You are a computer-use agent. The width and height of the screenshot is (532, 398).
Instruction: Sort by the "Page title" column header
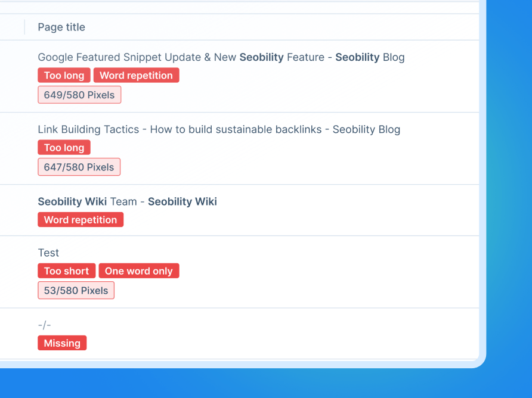[x=61, y=27]
